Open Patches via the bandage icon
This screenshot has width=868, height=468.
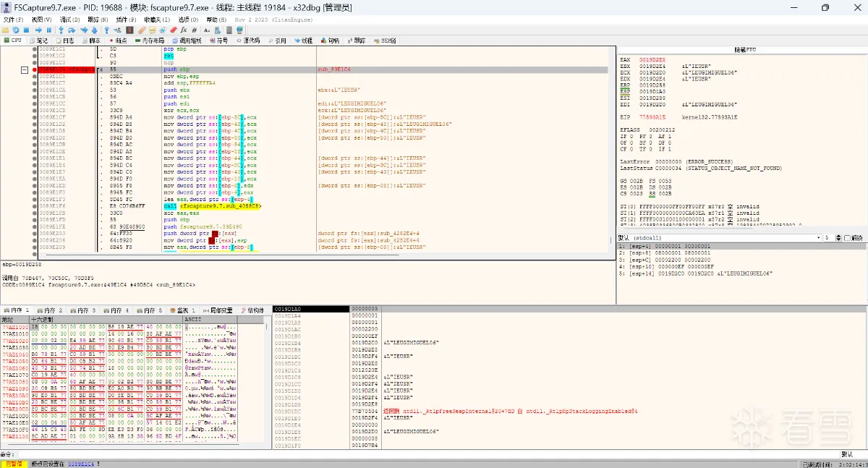142,30
